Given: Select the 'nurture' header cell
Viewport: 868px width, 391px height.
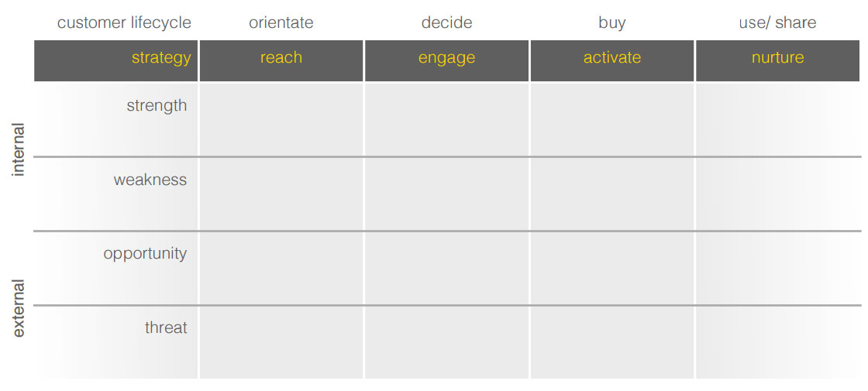Looking at the screenshot, I should point(777,58).
